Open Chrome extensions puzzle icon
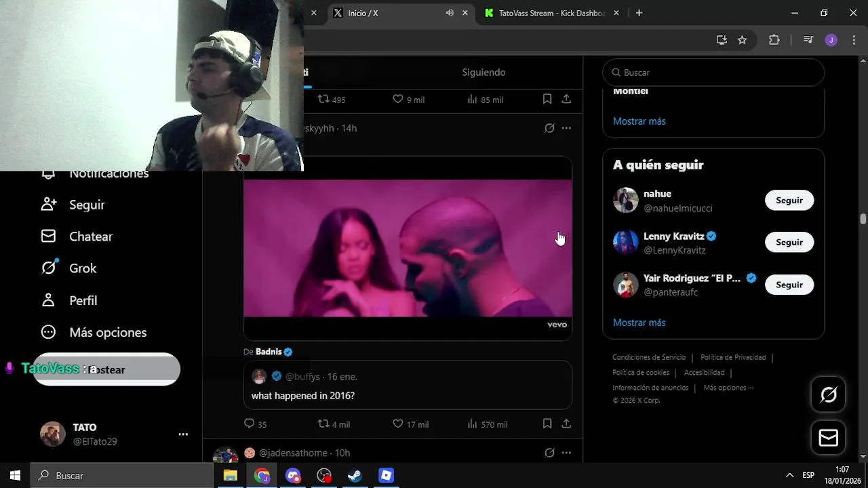The height and width of the screenshot is (488, 868). [x=774, y=40]
